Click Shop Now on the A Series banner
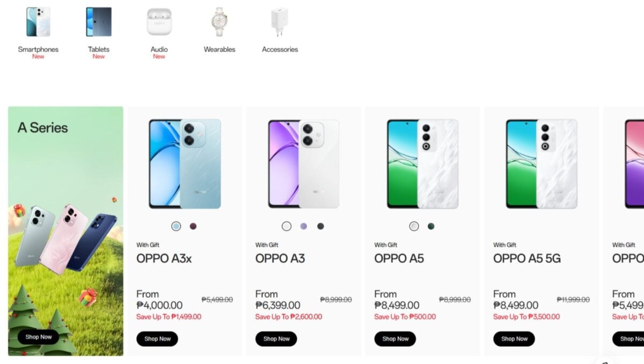Screen dimensions: 644x364 click(x=38, y=337)
